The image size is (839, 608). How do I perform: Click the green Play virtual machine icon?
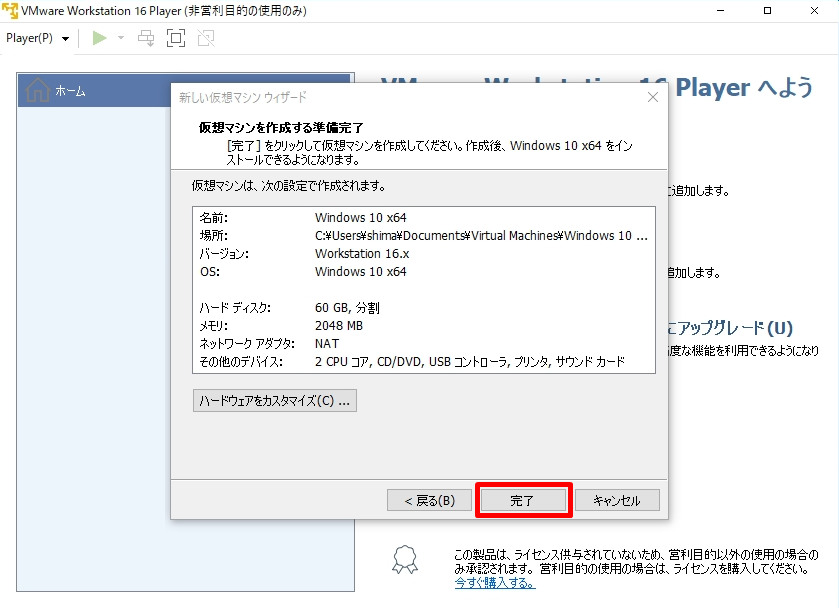[x=99, y=38]
